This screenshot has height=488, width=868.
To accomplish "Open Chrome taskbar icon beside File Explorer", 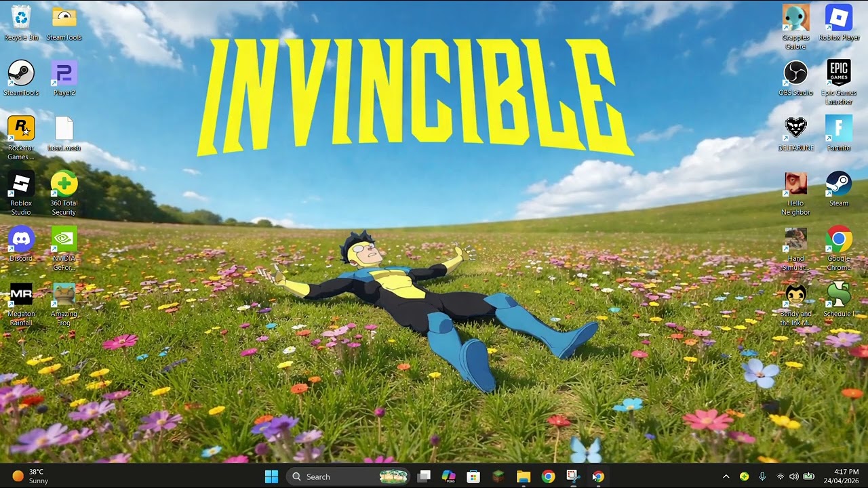I will click(x=548, y=476).
